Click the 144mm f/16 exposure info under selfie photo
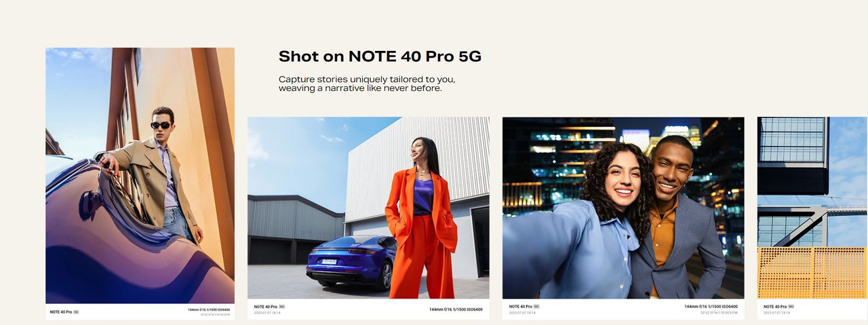Image resolution: width=868 pixels, height=325 pixels. (x=711, y=307)
